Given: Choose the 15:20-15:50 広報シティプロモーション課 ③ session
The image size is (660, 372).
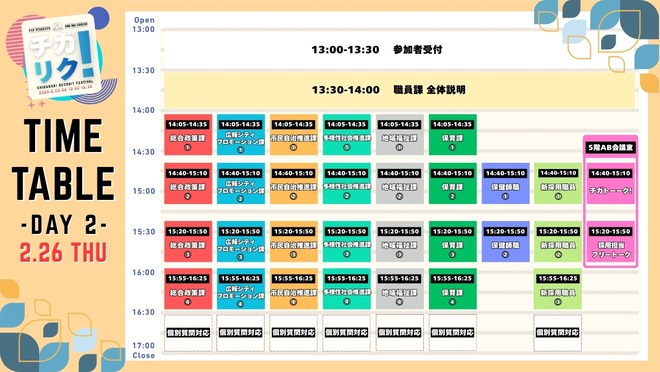Looking at the screenshot, I should pos(241,242).
